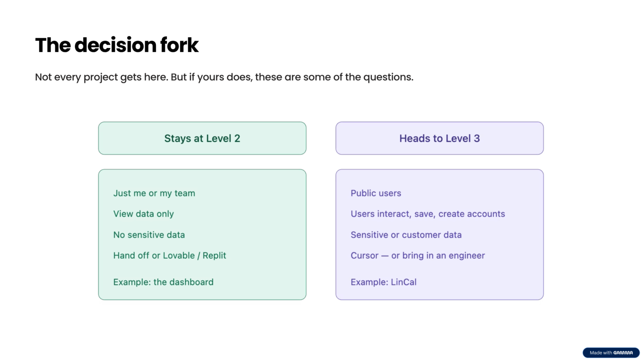Select "Example: the dashboard" text
This screenshot has width=644, height=362.
point(163,282)
